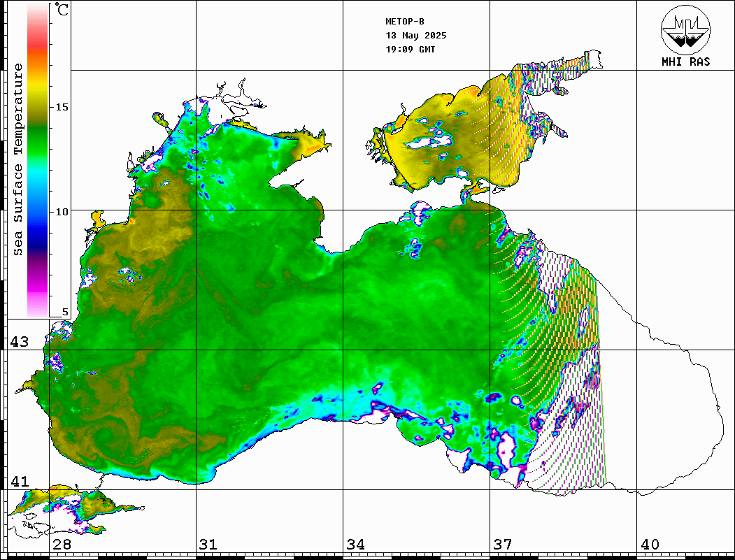
Task: Click the °C unit label on the legend
Action: click(62, 9)
